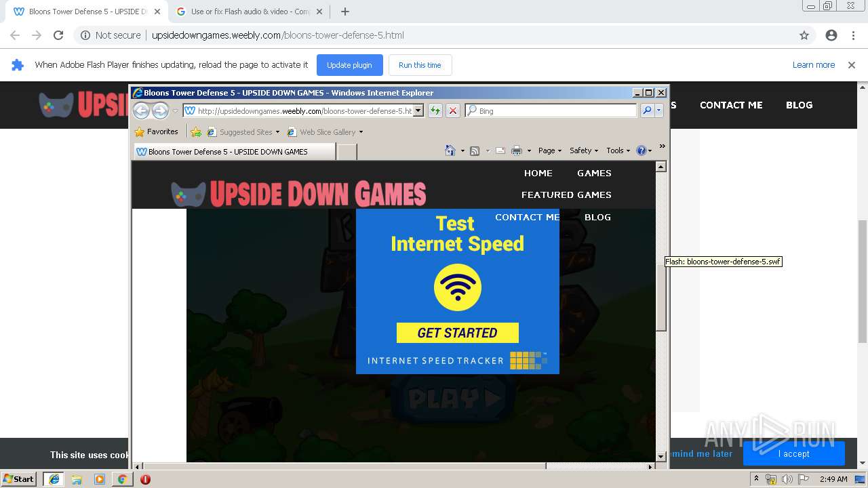Image resolution: width=868 pixels, height=488 pixels.
Task: Click IE refresh button
Action: point(435,110)
